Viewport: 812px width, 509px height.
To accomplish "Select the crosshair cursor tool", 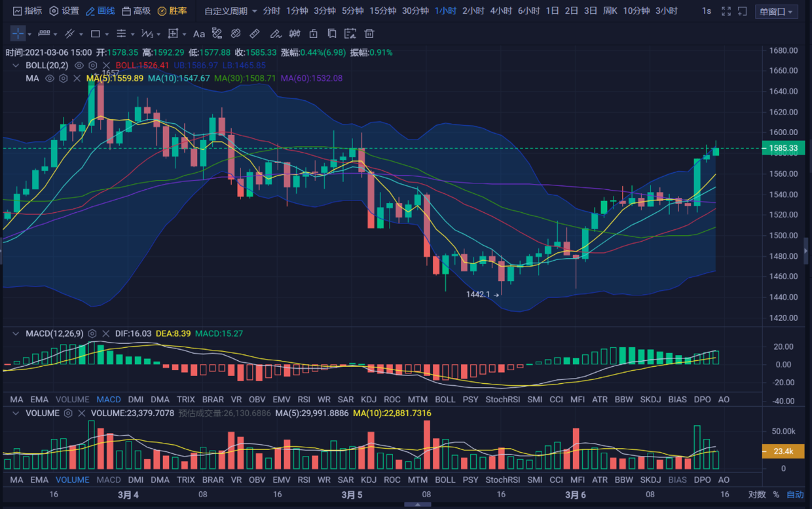I will 18,33.
